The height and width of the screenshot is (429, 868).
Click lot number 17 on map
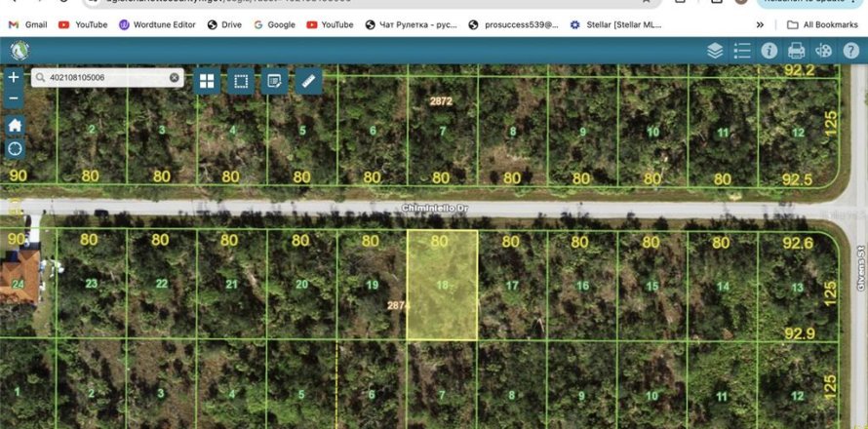pos(512,286)
